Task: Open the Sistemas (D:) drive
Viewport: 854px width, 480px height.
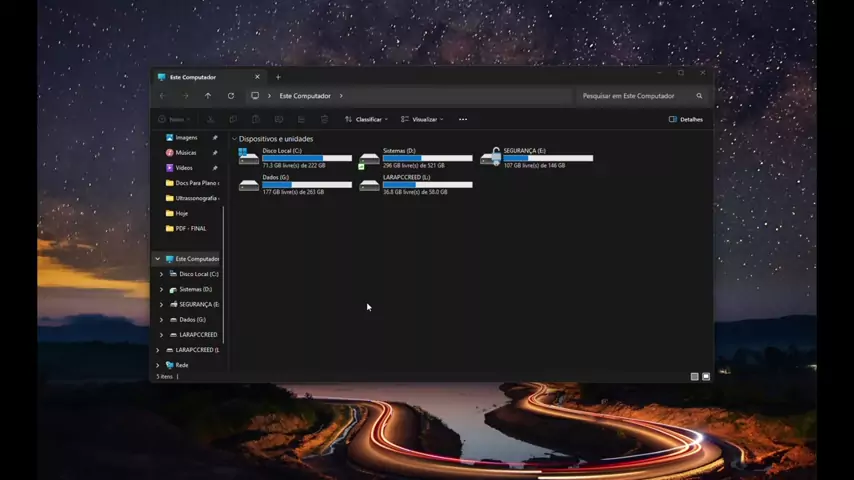Action: tap(370, 158)
